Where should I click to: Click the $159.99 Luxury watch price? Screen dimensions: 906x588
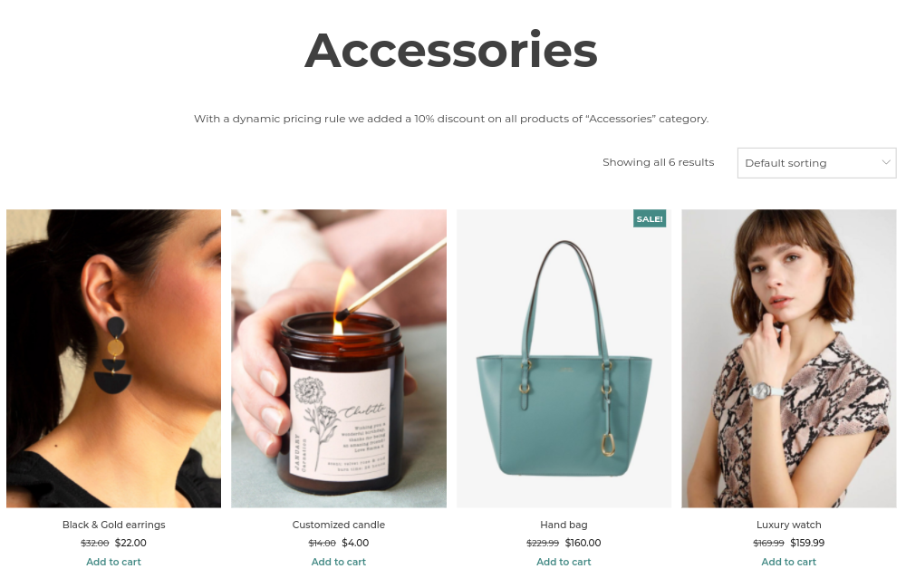point(807,543)
